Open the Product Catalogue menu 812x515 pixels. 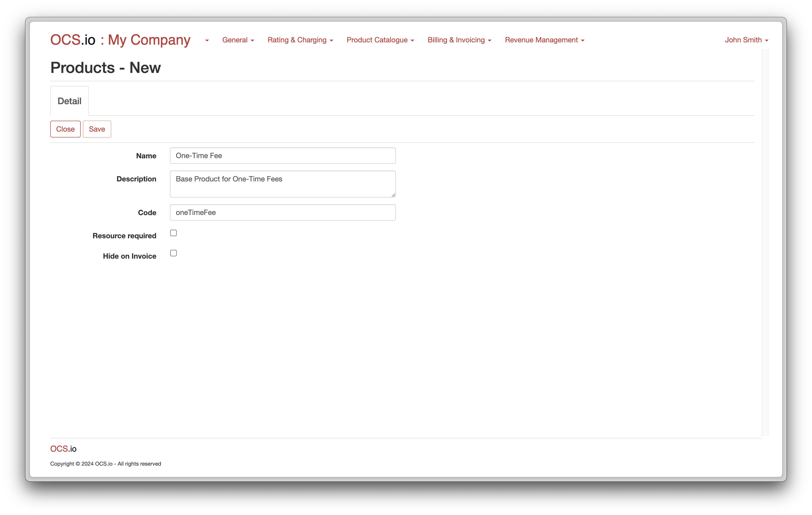click(380, 40)
